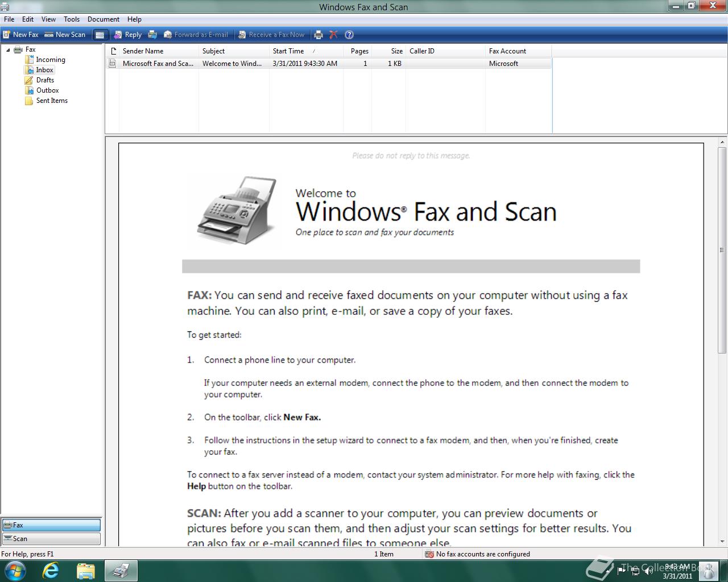728x582 pixels.
Task: Click the '1 Item' status bar text
Action: tap(384, 554)
